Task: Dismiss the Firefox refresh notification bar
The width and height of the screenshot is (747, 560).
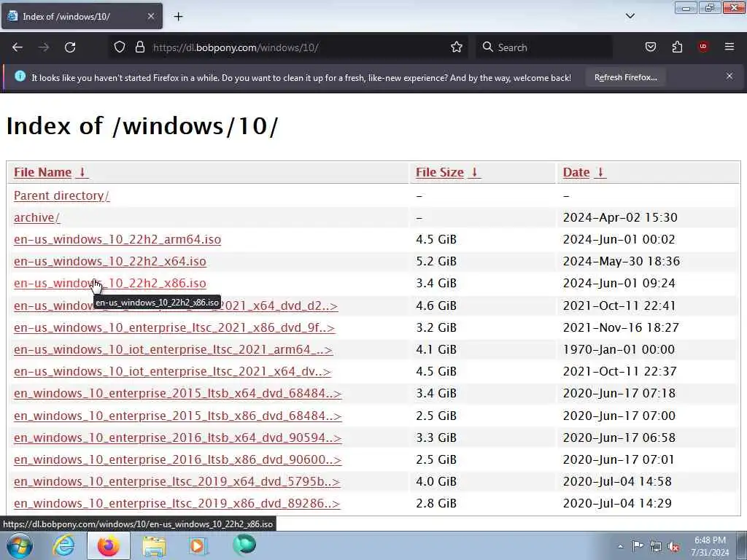Action: coord(729,76)
